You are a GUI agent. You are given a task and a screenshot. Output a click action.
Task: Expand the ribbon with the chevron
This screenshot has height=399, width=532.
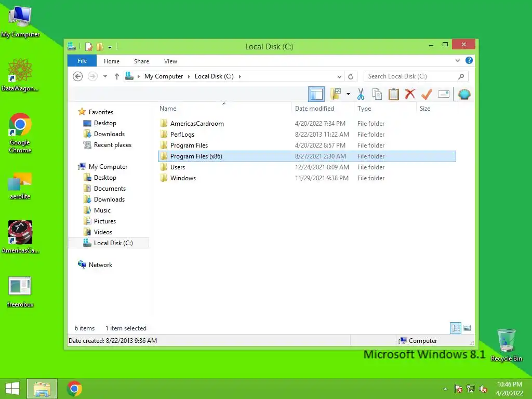click(457, 60)
